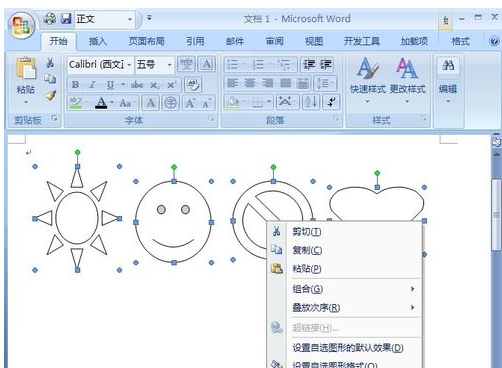Click the ribbon cut scissors icon
The height and width of the screenshot is (368, 502).
[x=50, y=62]
